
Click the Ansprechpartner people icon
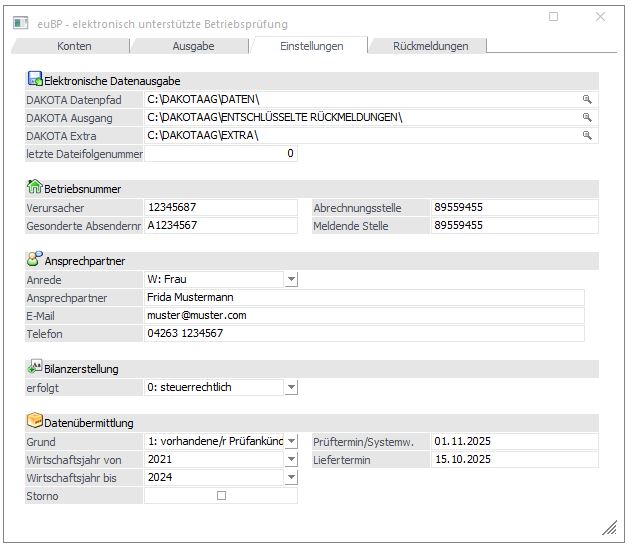[x=34, y=259]
